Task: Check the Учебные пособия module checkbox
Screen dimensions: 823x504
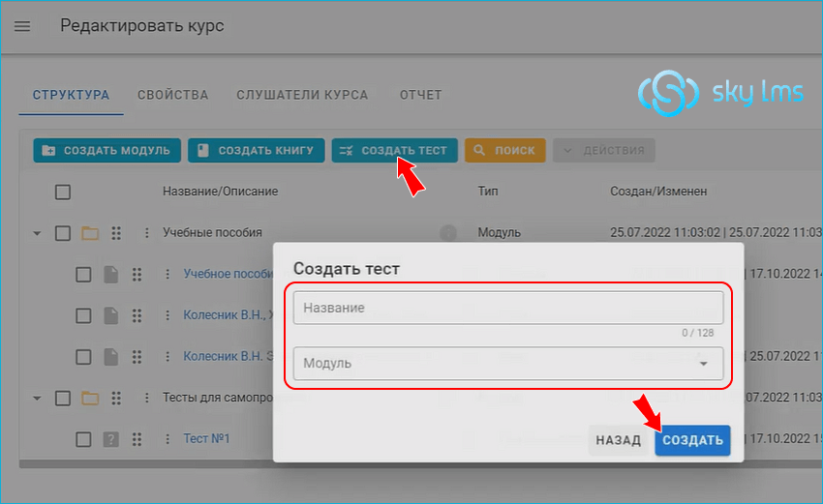Action: [63, 233]
